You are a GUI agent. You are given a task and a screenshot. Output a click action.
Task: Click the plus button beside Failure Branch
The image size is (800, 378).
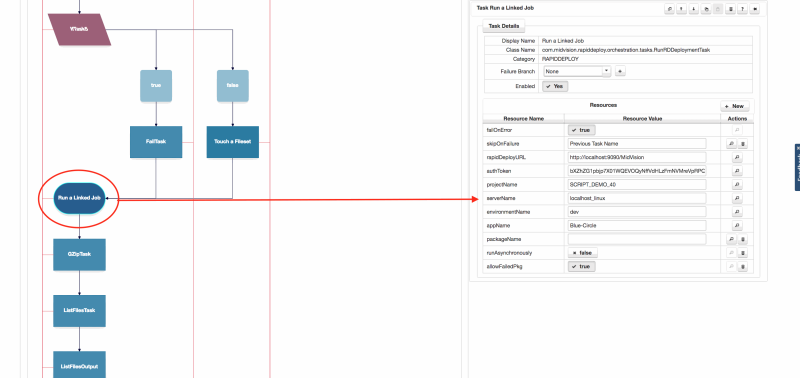(x=620, y=71)
